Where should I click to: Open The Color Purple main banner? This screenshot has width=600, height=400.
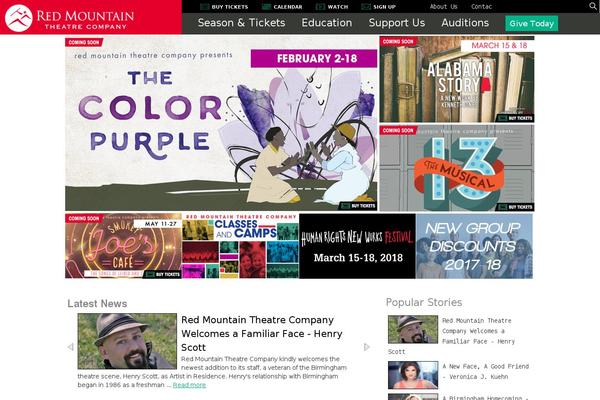coord(221,123)
